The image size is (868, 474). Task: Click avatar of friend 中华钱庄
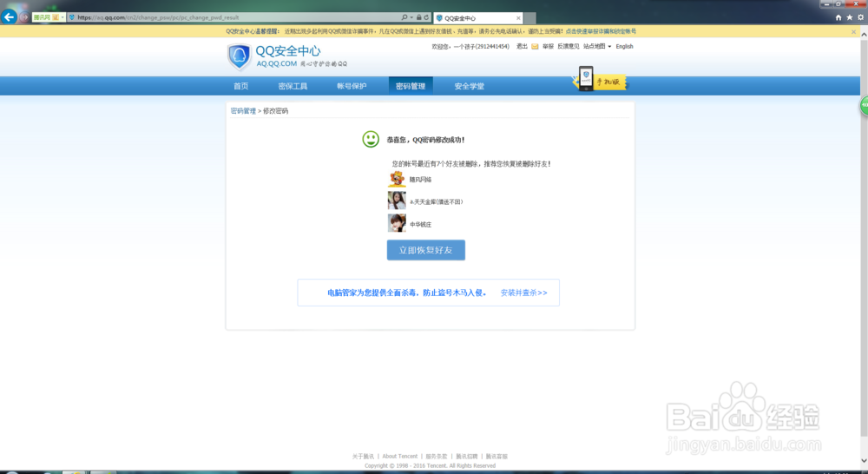(x=397, y=222)
